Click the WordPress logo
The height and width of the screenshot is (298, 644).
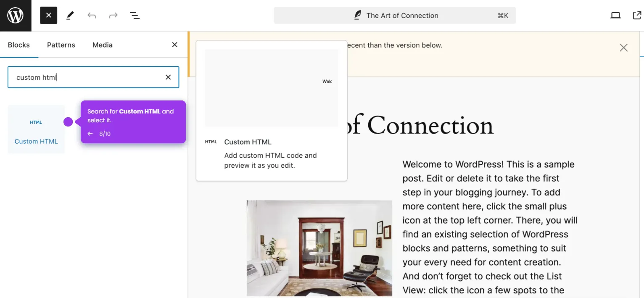pos(16,16)
